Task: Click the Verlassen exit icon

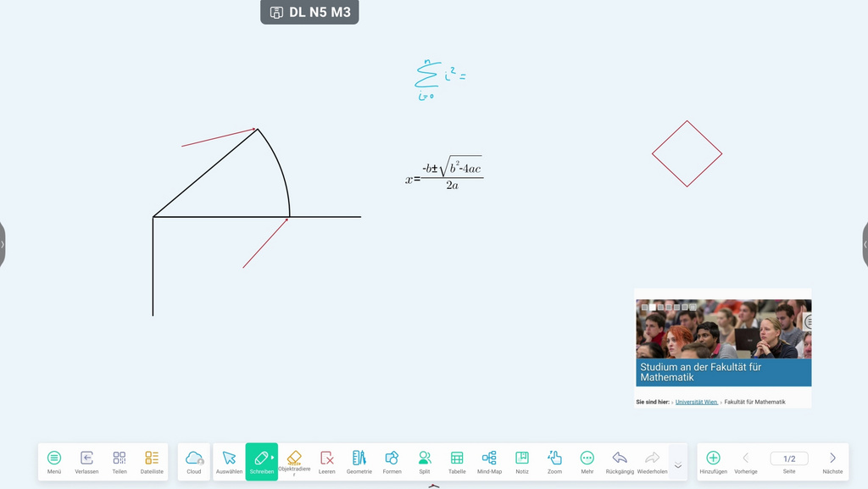Action: [x=86, y=462]
